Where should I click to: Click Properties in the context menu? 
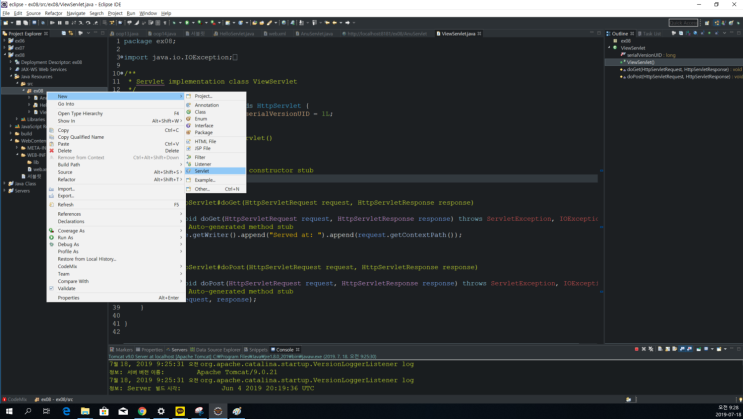pos(68,298)
